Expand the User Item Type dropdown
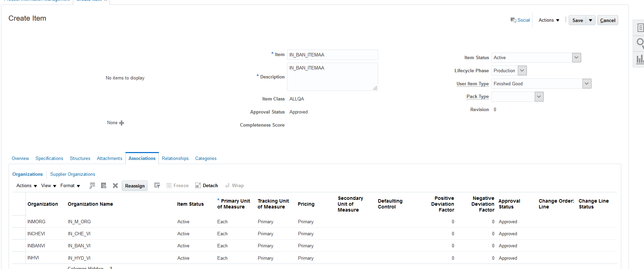 pos(587,84)
